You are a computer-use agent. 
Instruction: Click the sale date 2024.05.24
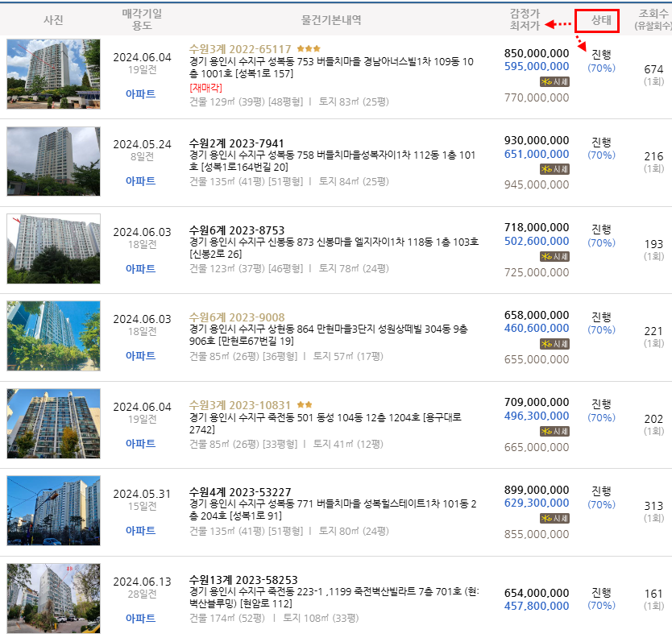tap(142, 144)
